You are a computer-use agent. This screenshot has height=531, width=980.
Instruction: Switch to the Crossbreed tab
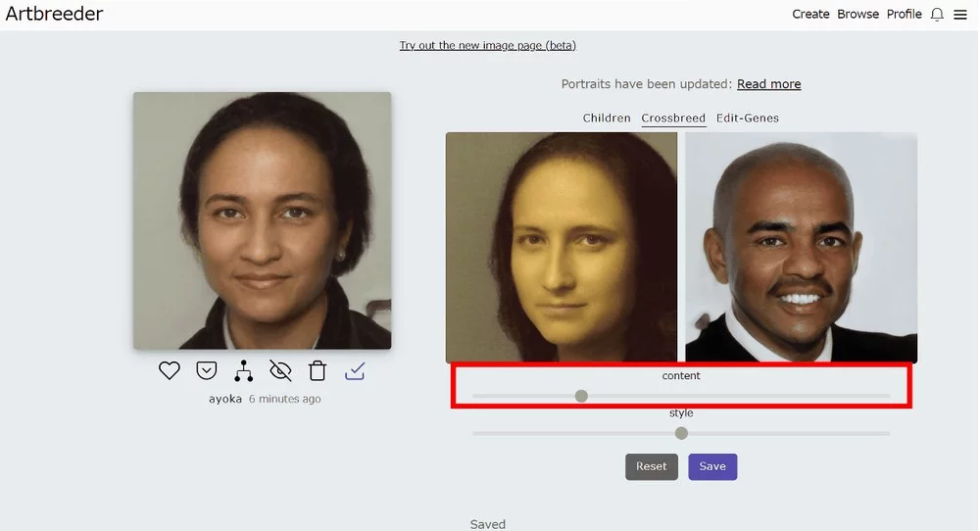(673, 119)
